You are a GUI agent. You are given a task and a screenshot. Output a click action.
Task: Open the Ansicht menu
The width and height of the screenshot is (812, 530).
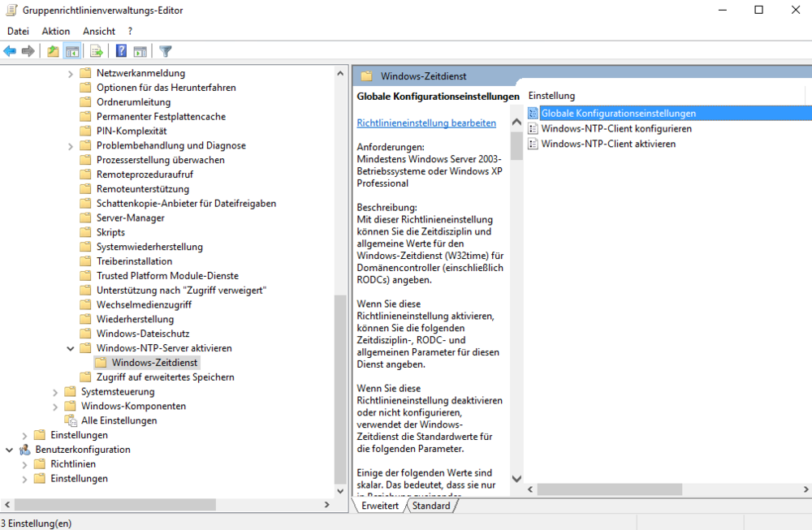(99, 31)
